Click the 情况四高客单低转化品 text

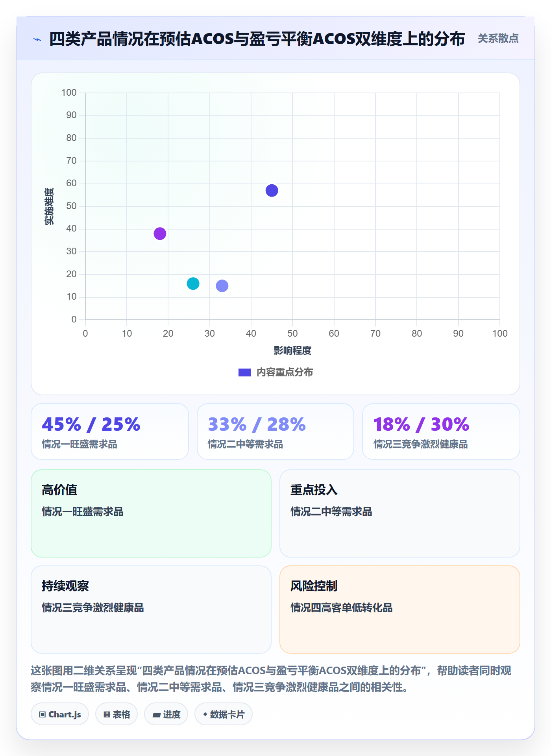click(342, 608)
